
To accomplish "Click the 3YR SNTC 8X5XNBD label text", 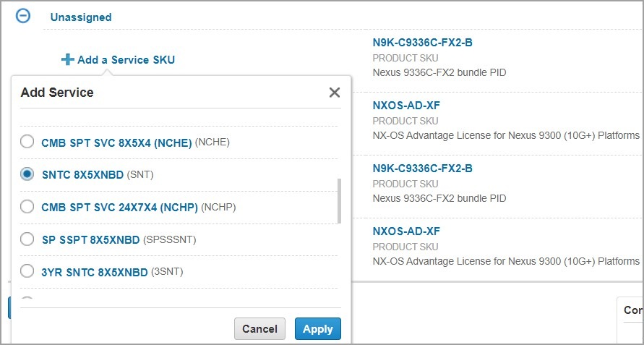I will 94,272.
